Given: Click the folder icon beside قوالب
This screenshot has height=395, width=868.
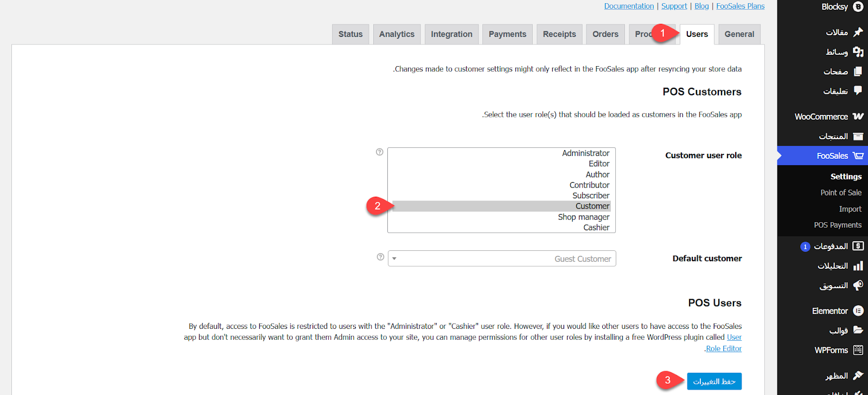Looking at the screenshot, I should 858,329.
